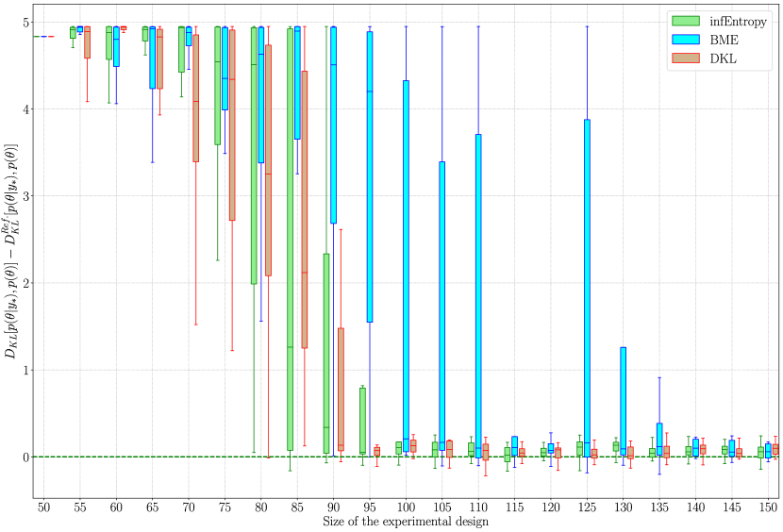Click x-axis tick label 125
783x532 pixels.
pos(587,507)
